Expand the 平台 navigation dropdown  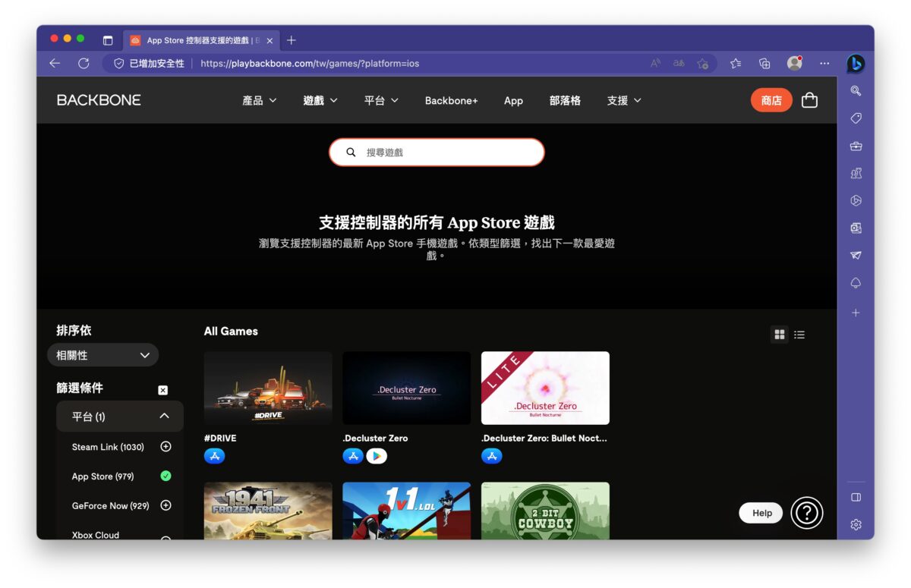381,100
